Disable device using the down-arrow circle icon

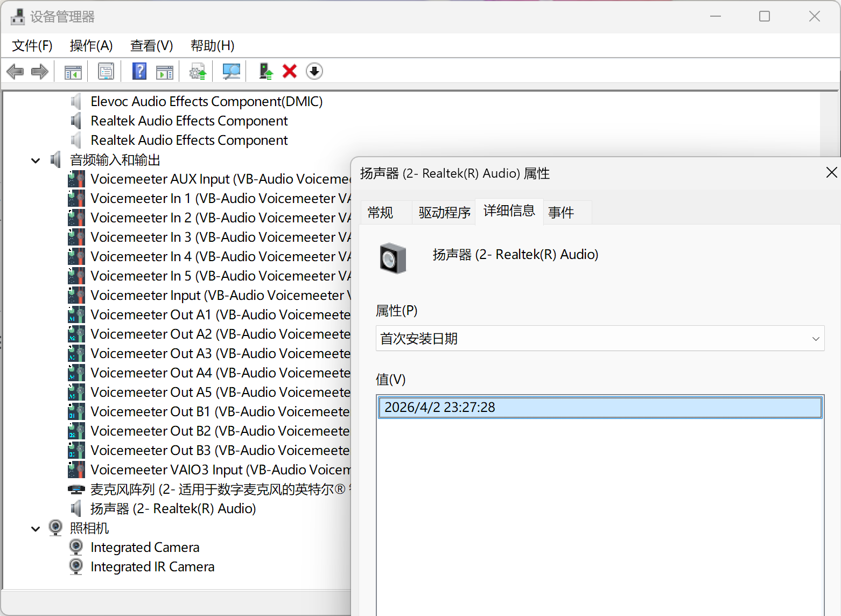click(x=314, y=71)
